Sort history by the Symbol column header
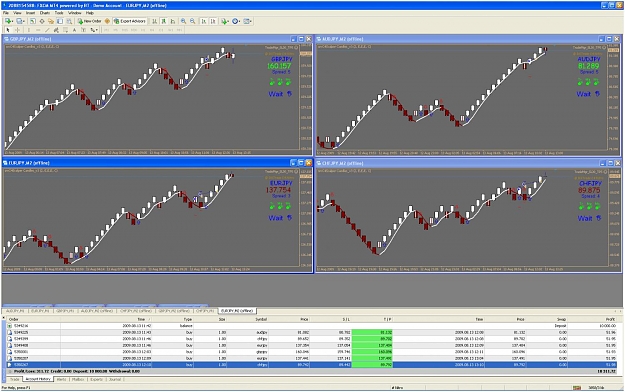The width and height of the screenshot is (625, 392). (261, 319)
